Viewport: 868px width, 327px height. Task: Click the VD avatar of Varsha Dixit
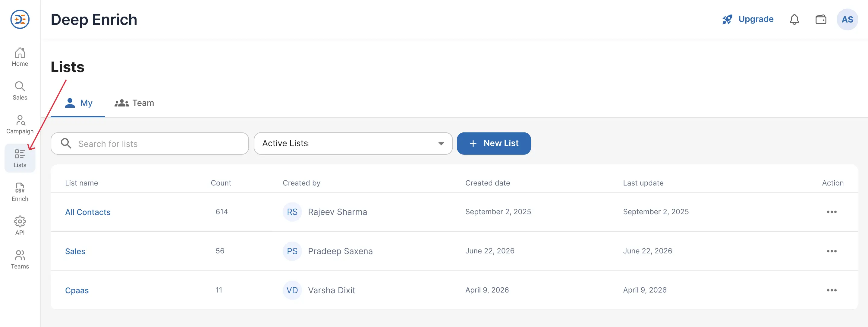click(x=292, y=290)
